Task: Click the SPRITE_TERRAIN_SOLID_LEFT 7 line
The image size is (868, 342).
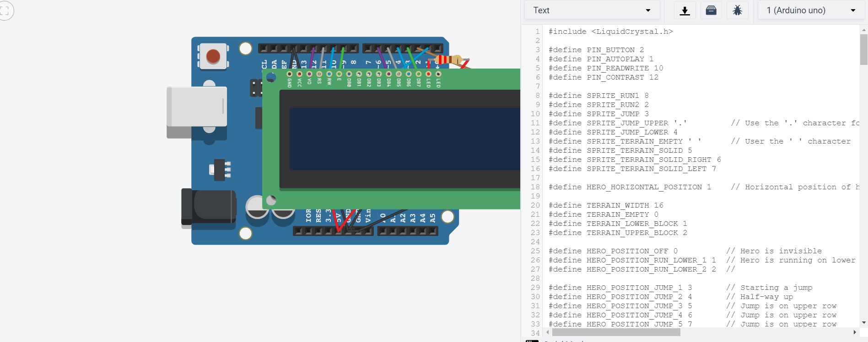Action: pos(632,169)
